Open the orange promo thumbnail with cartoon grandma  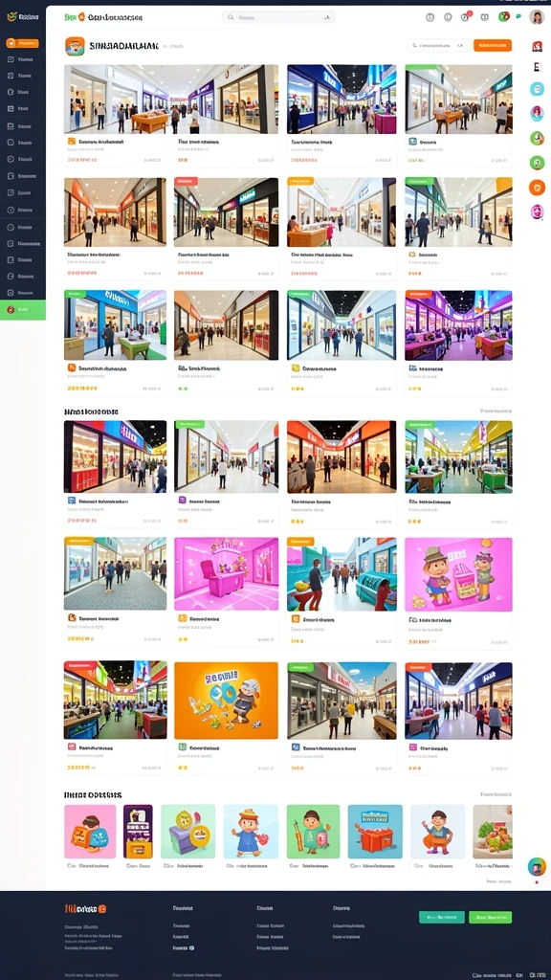pos(226,701)
